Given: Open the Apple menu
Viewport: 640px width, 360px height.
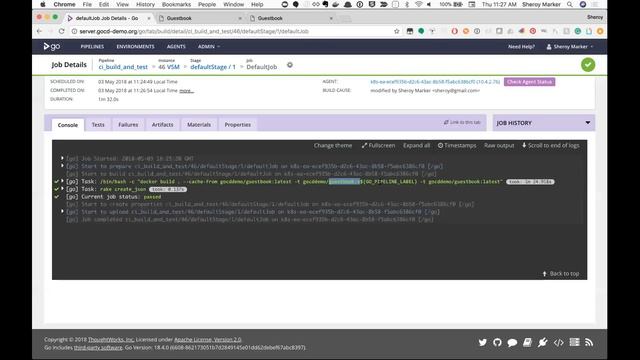Looking at the screenshot, I should point(43,4).
